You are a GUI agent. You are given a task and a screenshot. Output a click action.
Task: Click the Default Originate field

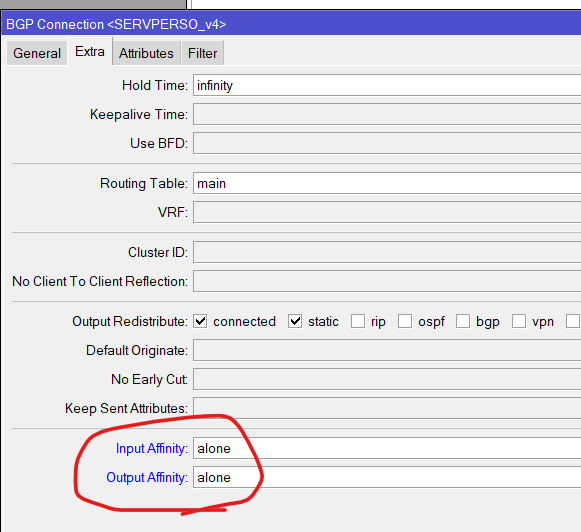pos(387,350)
